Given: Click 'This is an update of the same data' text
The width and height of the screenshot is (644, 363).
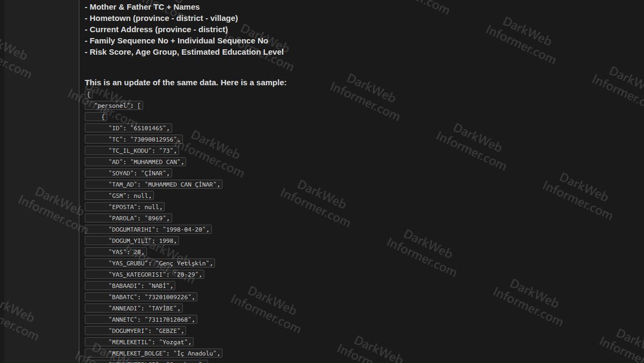Looking at the screenshot, I should (x=186, y=83).
